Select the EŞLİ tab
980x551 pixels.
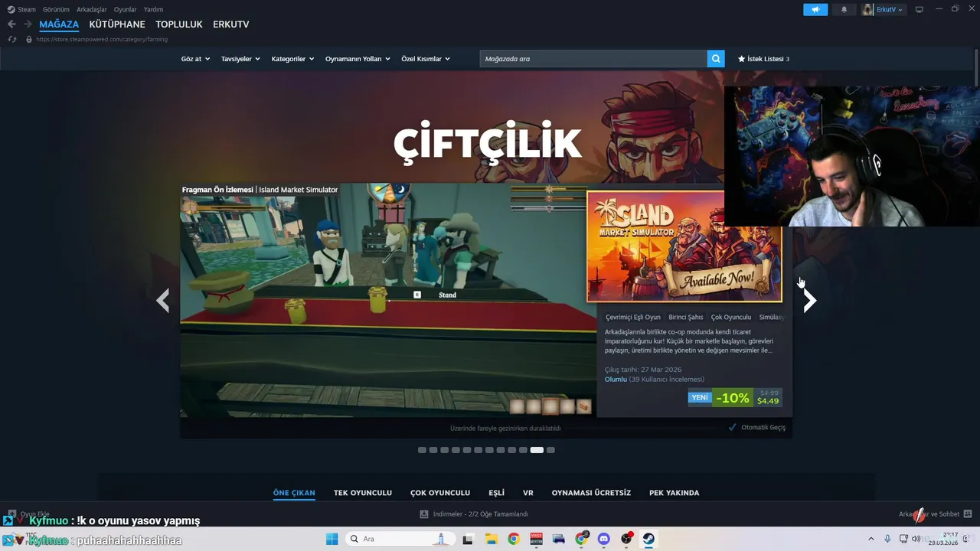coord(496,493)
